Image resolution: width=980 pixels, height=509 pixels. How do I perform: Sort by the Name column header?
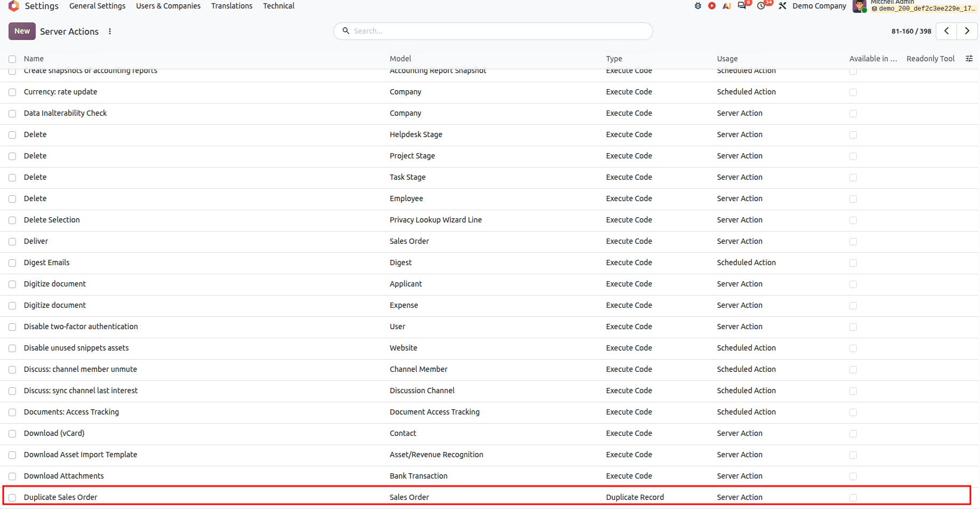pyautogui.click(x=34, y=59)
